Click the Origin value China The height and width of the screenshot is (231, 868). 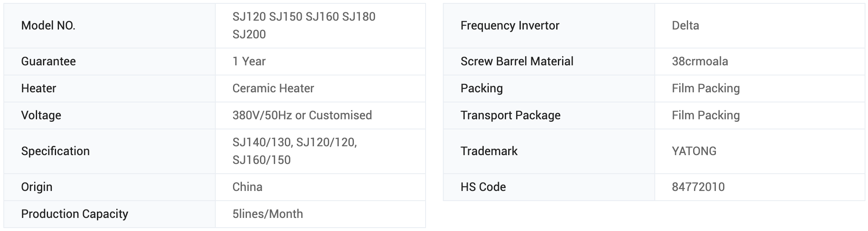click(247, 187)
